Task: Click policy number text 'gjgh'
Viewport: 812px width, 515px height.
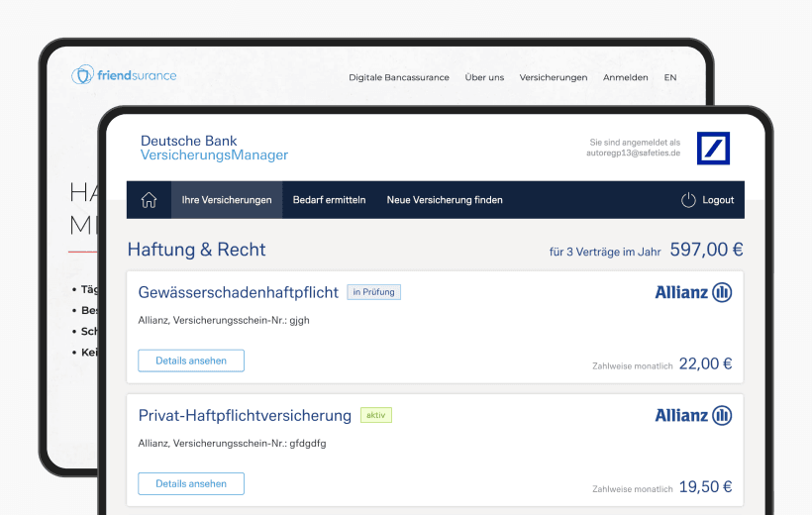Action: point(299,320)
